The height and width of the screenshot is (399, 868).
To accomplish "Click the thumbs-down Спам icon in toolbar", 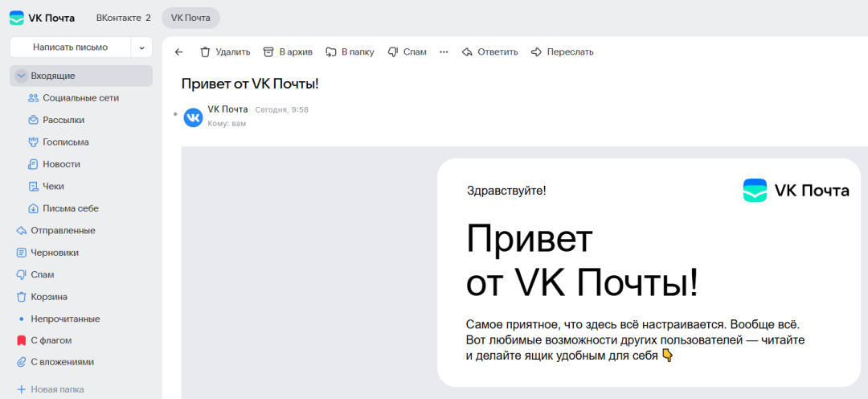I will [x=393, y=52].
